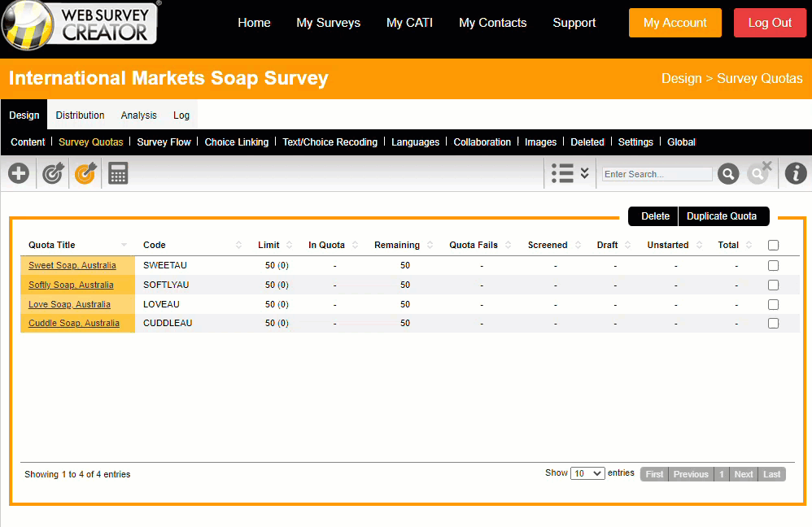Sort by Quota Title column arrow
This screenshot has height=527, width=812.
point(124,245)
